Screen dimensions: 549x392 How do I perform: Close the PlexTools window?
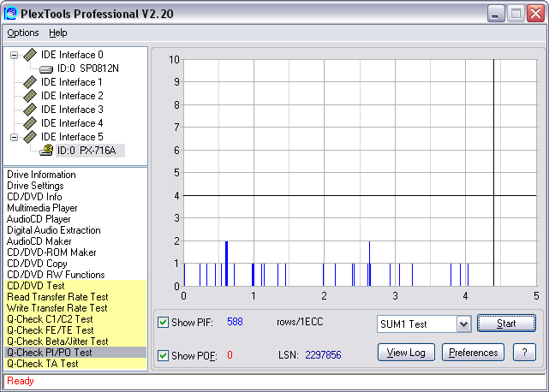coord(535,14)
